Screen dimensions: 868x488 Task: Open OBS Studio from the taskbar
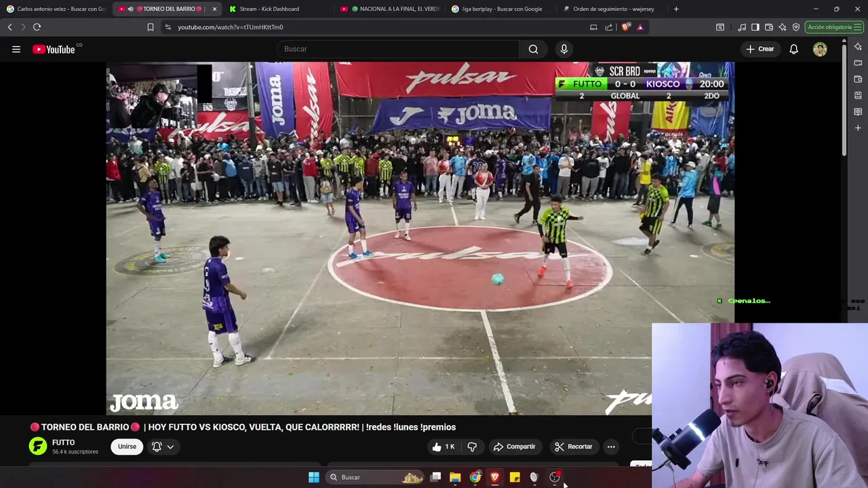click(555, 477)
